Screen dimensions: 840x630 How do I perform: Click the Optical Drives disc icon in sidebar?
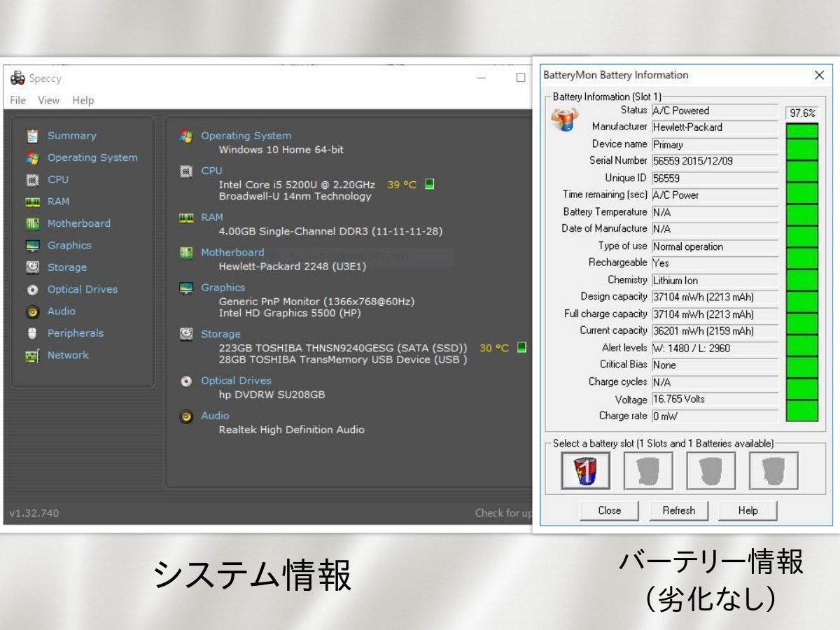click(32, 289)
